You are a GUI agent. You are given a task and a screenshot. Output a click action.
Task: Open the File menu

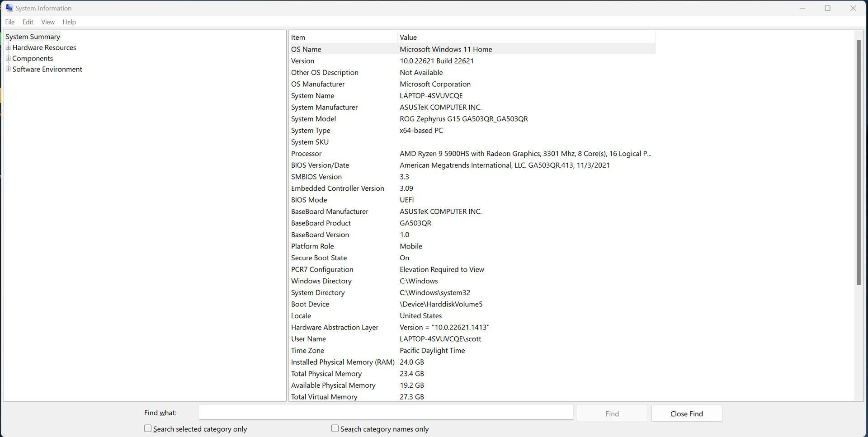(10, 22)
